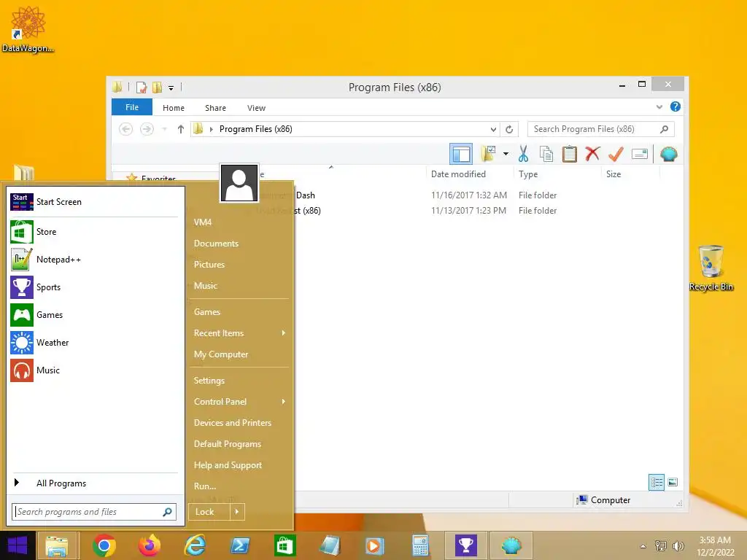
Task: Launch the Weather app
Action: point(94,343)
